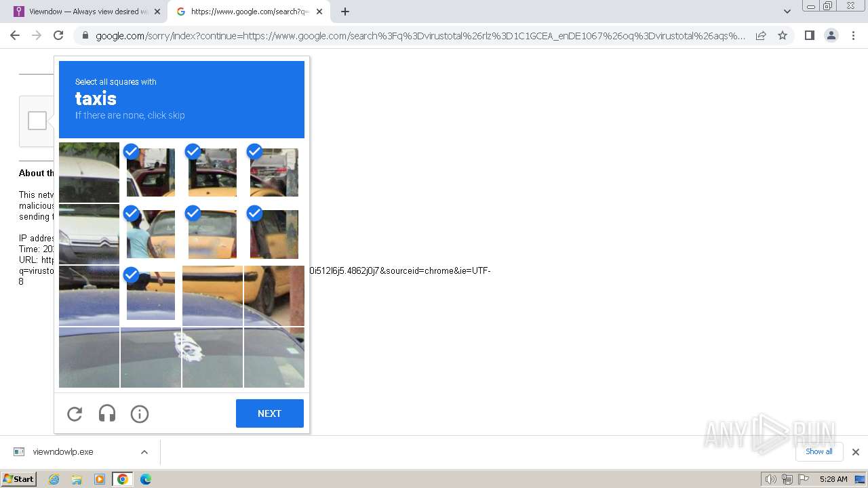Tick the I'm not a robot checkbox
Screen dimensions: 868x488
(37, 121)
